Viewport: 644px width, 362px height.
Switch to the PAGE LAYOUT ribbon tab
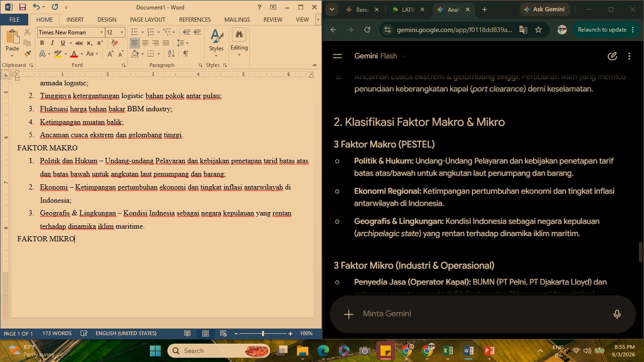click(x=148, y=20)
